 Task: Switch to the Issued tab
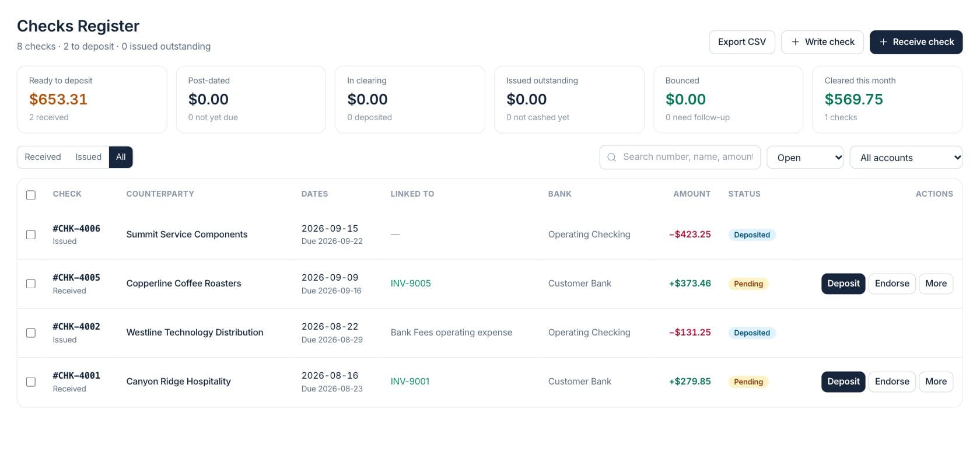tap(88, 157)
